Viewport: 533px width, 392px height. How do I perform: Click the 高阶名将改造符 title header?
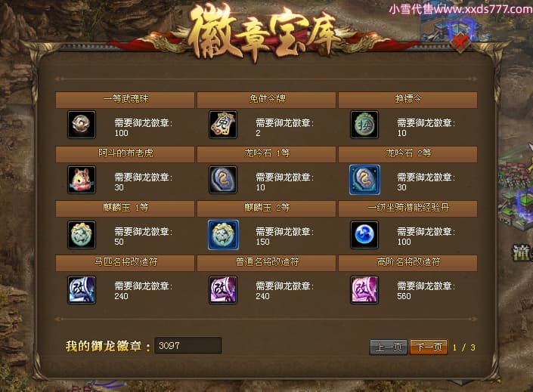click(408, 263)
